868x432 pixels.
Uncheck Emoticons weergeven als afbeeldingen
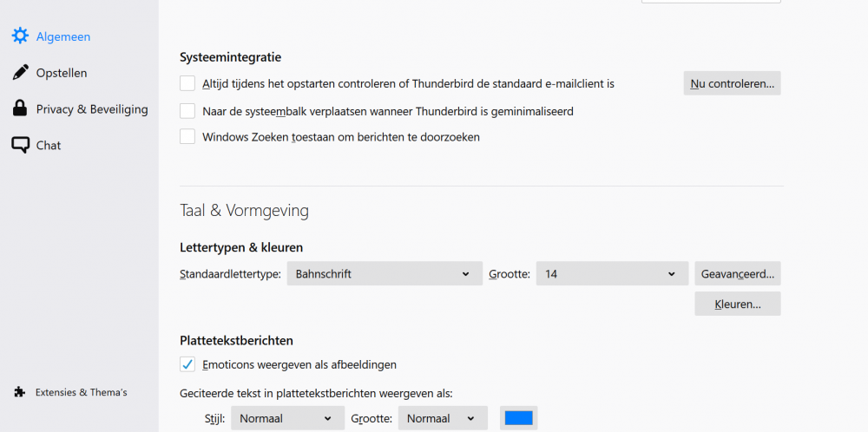[x=187, y=364]
